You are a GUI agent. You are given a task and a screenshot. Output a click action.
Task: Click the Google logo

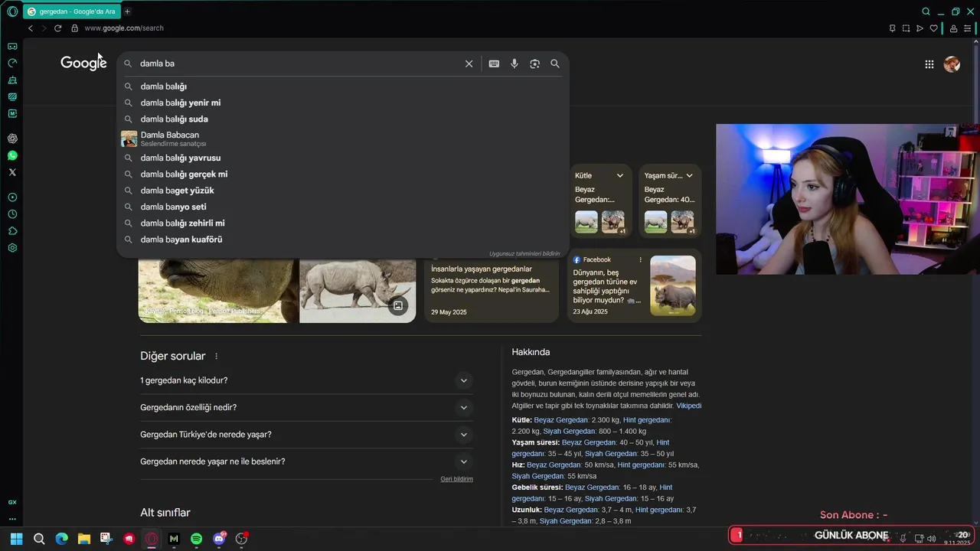83,63
